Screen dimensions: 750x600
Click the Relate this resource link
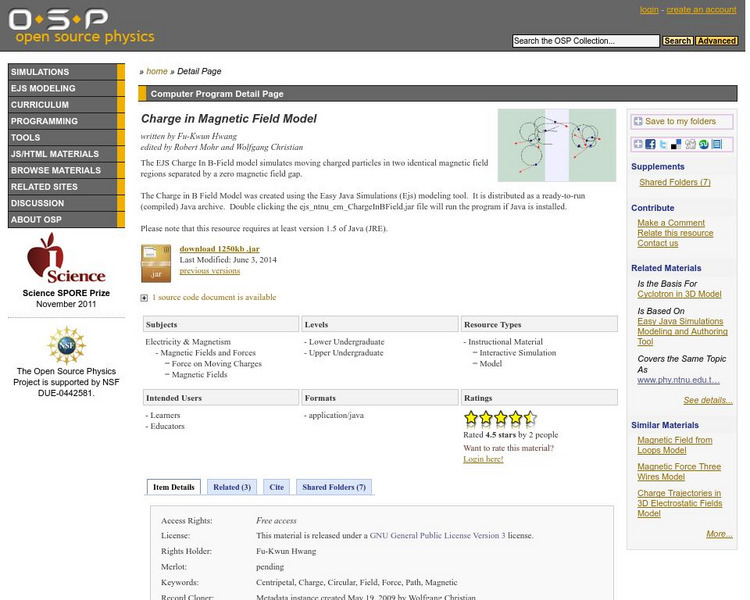675,233
